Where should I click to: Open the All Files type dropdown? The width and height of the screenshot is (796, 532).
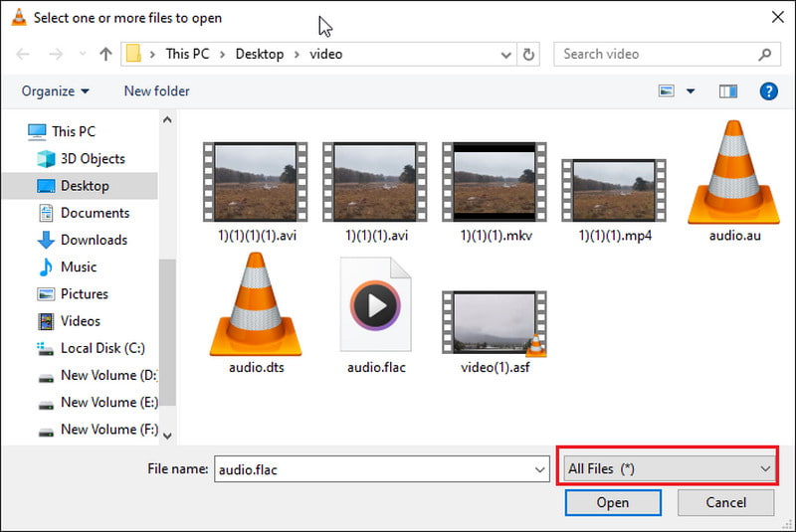668,468
